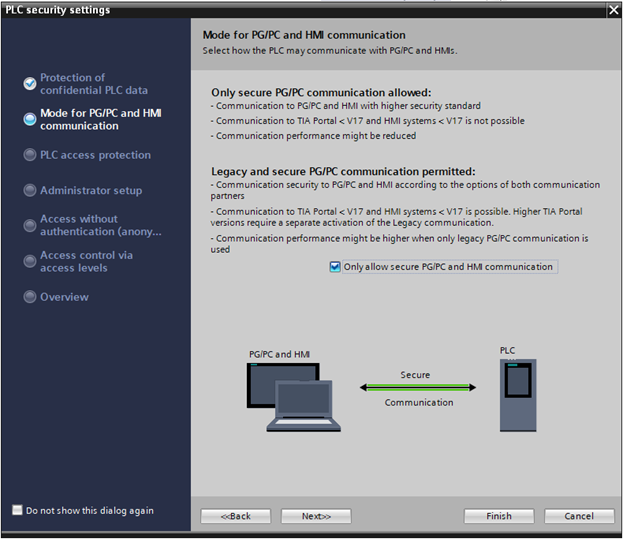Click the bullet icon next to PLC access protection
Screen dimensions: 623x539
[x=30, y=155]
